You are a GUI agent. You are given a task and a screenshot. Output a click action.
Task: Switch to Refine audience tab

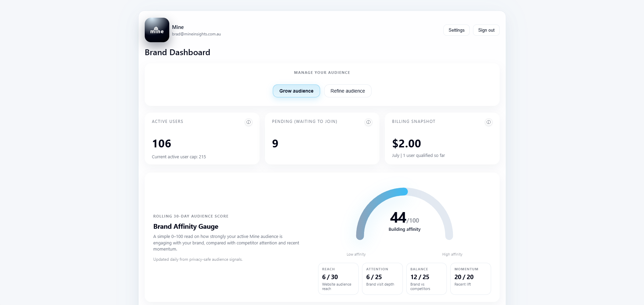348,91
